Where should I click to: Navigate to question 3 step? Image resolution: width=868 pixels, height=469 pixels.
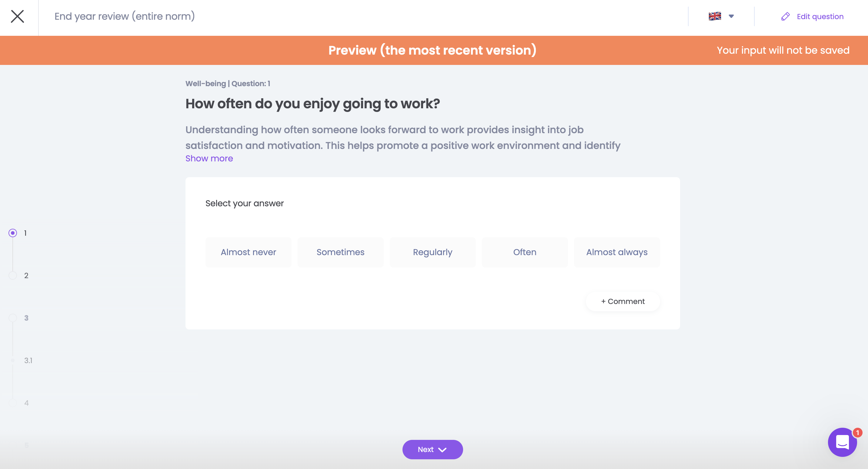tap(13, 318)
